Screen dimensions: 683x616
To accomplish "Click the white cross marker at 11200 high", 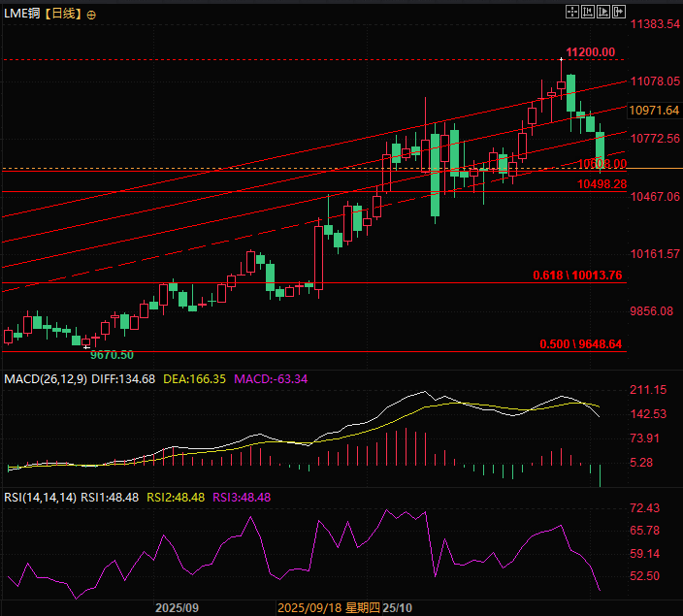I will 562,59.
